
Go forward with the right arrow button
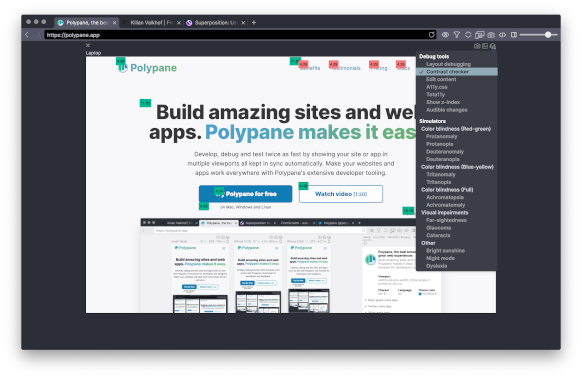pyautogui.click(x=38, y=35)
